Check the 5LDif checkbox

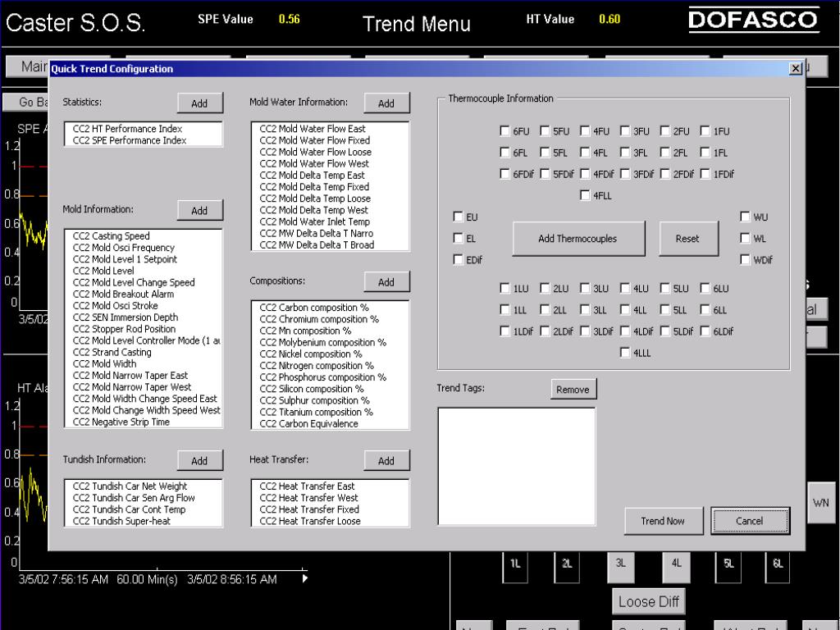pos(664,331)
